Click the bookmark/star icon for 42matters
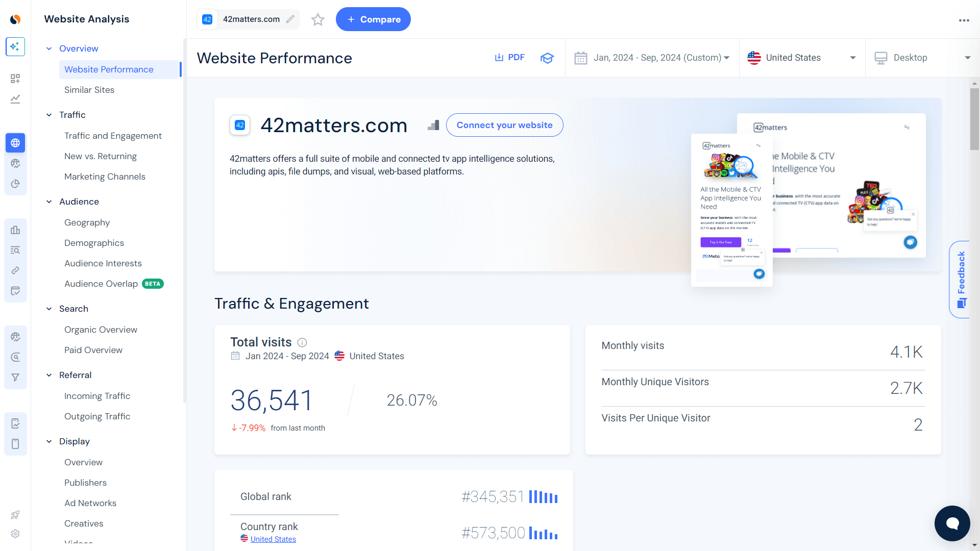The height and width of the screenshot is (551, 980). 317,19
